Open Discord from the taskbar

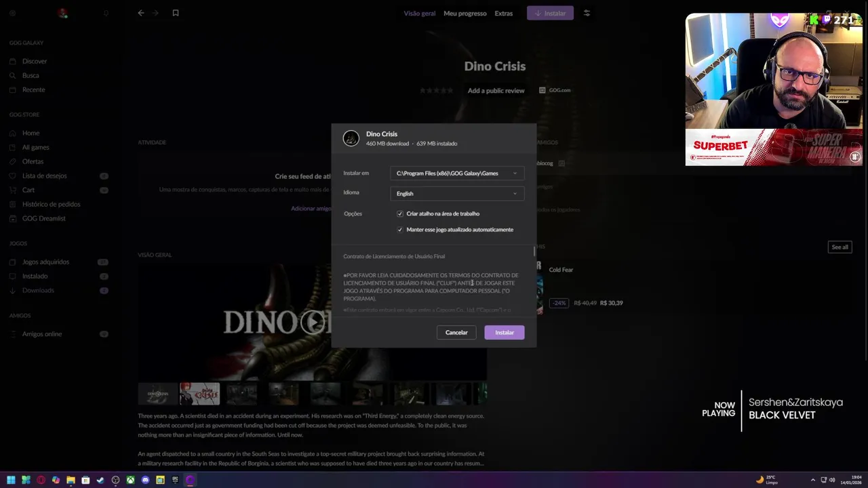pos(145,480)
